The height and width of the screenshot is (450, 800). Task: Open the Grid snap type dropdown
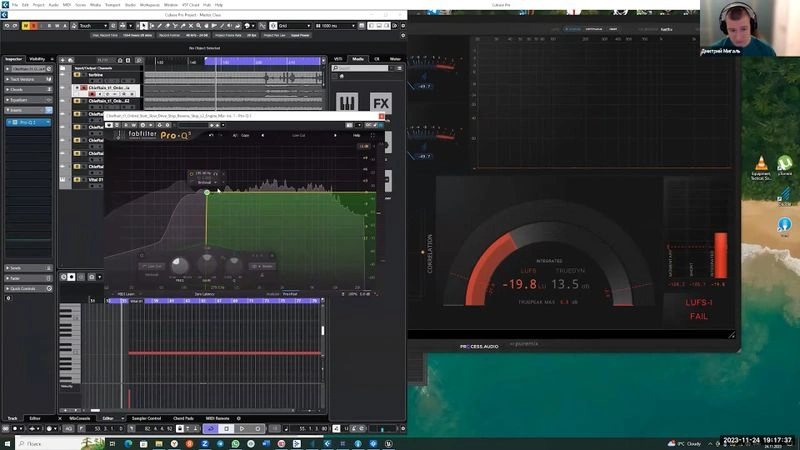coord(294,26)
